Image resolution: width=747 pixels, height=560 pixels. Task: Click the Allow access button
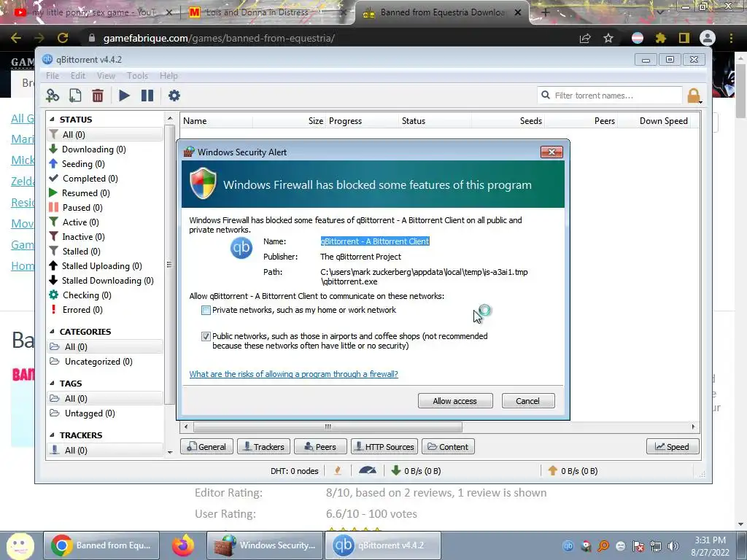[455, 401]
